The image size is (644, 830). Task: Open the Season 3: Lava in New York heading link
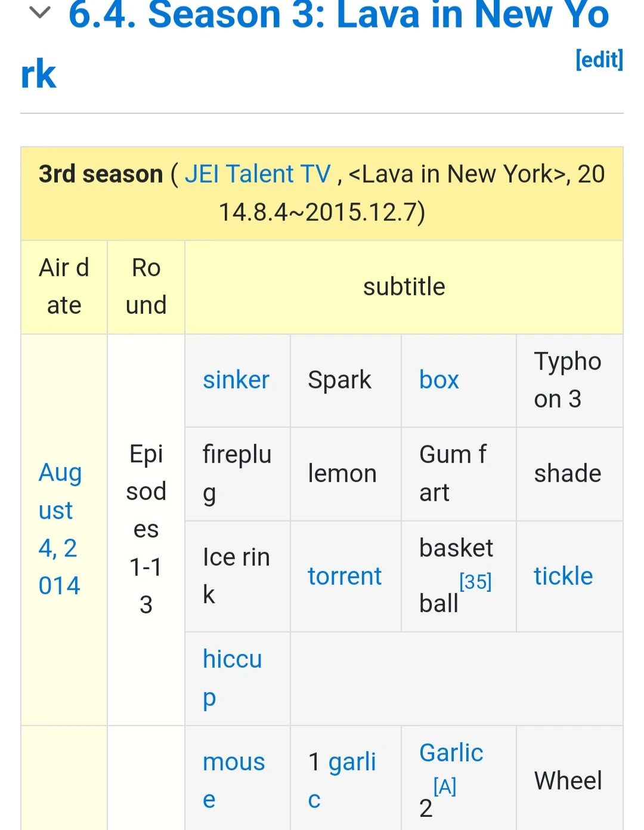point(338,16)
